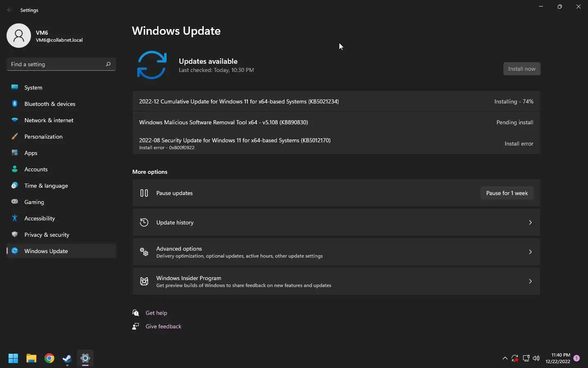Click the Find a setting search field
The width and height of the screenshot is (588, 368).
pos(61,64)
